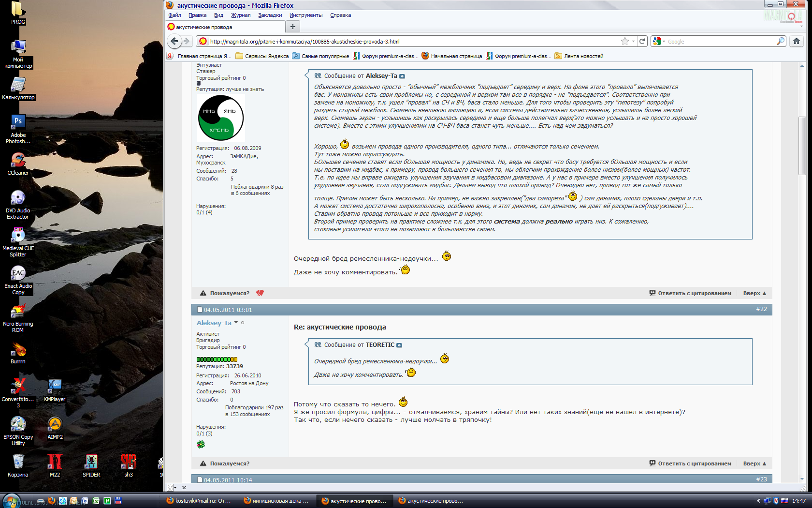Open the Закладки menu

click(x=270, y=15)
